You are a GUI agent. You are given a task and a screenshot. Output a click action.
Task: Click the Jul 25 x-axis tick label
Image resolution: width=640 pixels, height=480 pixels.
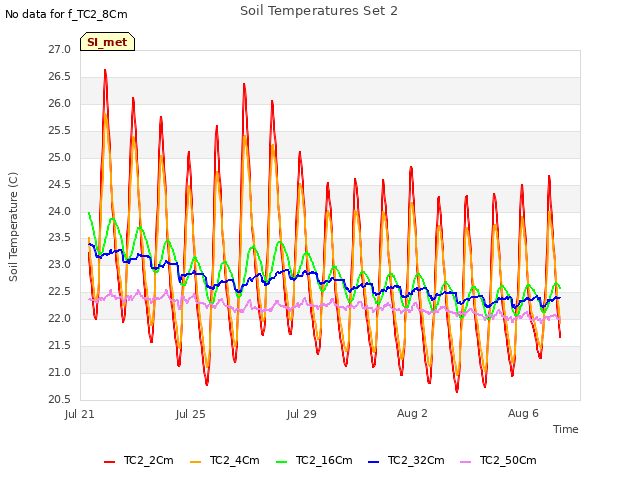[191, 414]
